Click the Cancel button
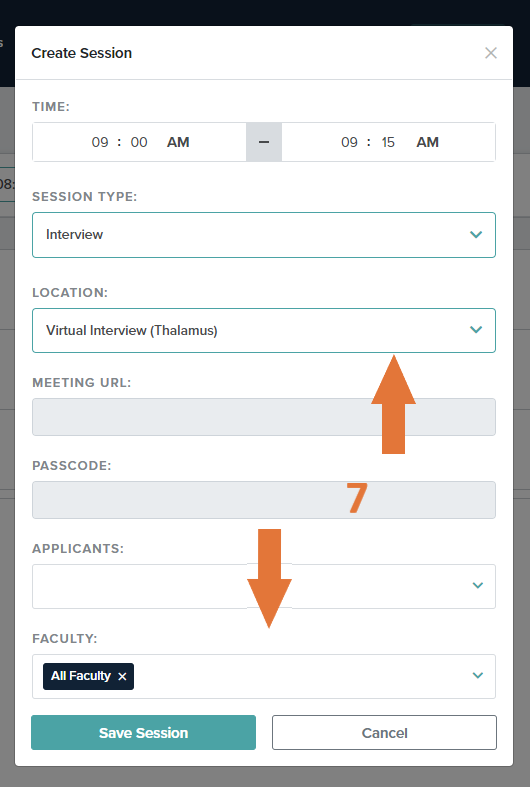The image size is (530, 787). coord(384,732)
